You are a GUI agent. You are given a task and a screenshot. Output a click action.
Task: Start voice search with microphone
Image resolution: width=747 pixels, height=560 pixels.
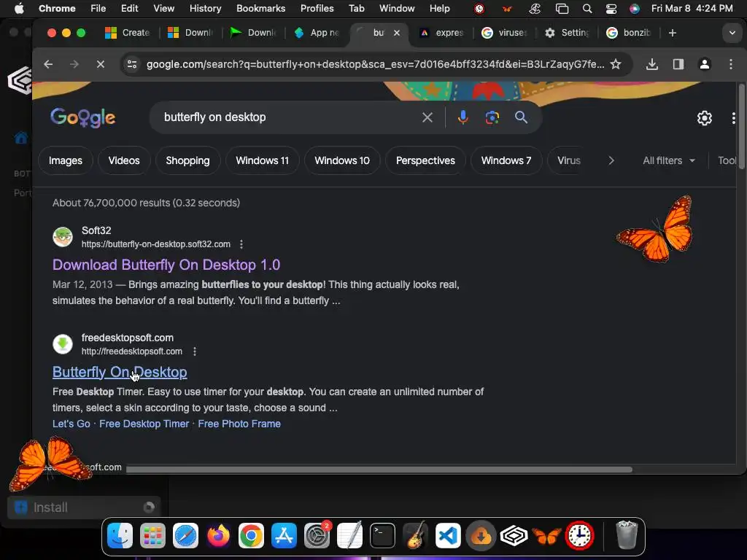(462, 117)
